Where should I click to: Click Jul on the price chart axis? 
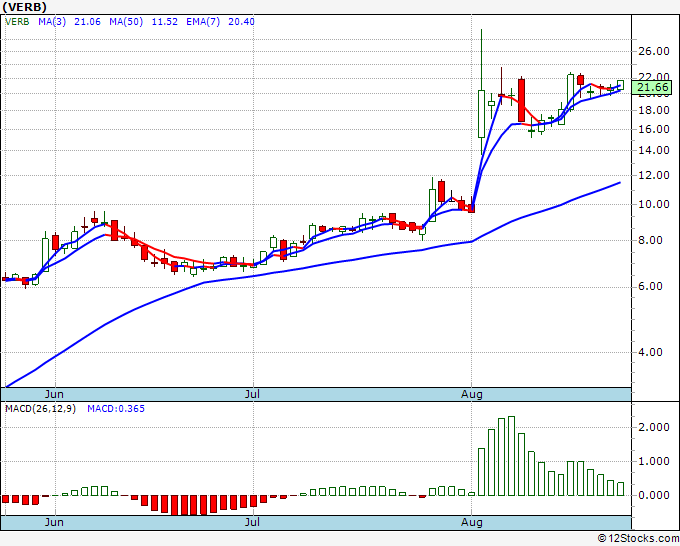(x=252, y=394)
